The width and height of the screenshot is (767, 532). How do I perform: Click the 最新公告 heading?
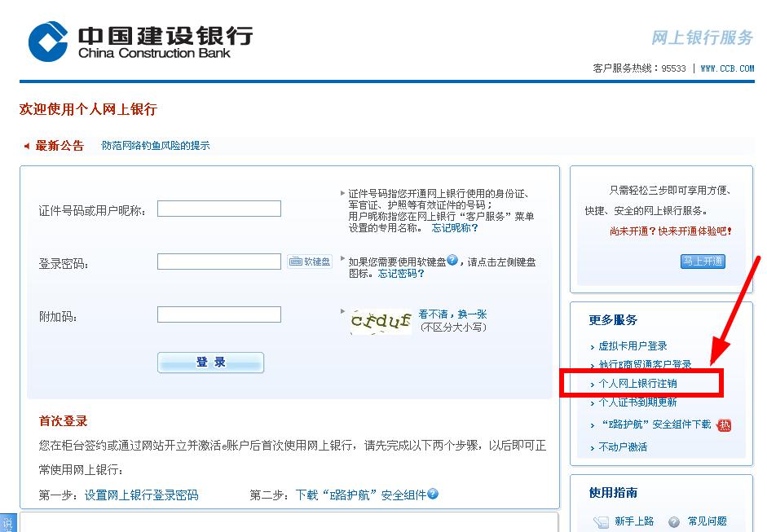point(60,146)
